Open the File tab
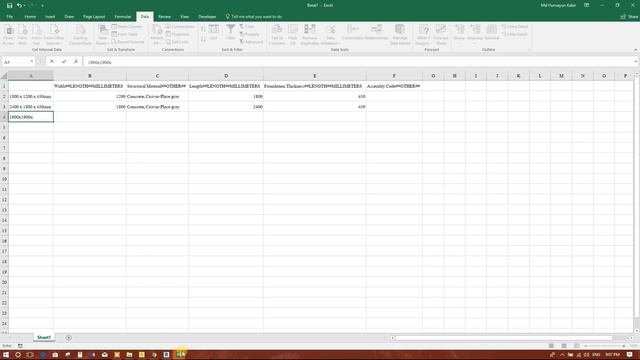This screenshot has width=640, height=360. [9, 17]
